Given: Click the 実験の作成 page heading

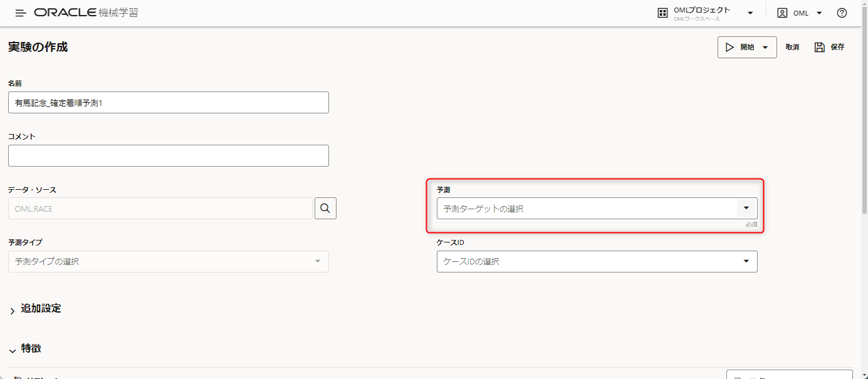Looking at the screenshot, I should pyautogui.click(x=38, y=47).
